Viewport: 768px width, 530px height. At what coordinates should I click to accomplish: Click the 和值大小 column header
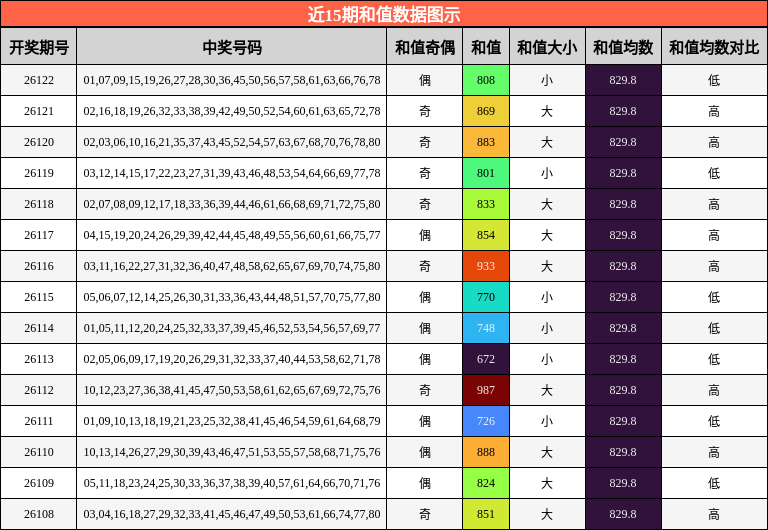point(547,47)
